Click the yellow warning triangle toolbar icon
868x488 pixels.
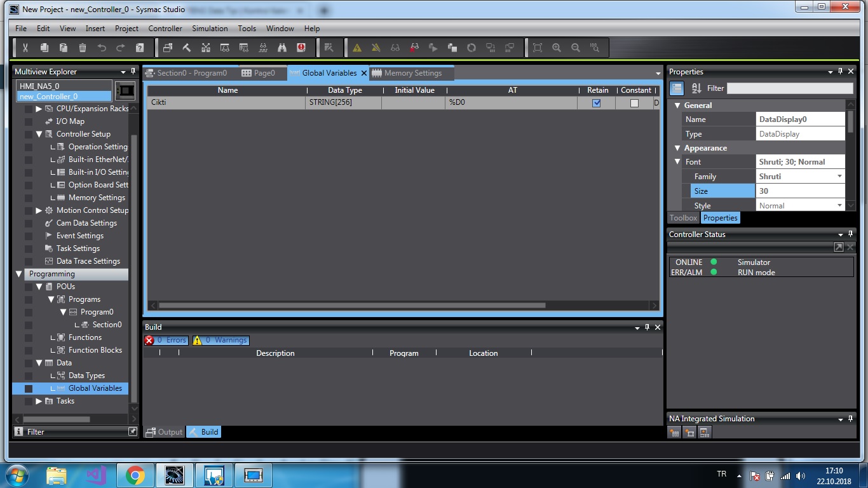coord(357,48)
